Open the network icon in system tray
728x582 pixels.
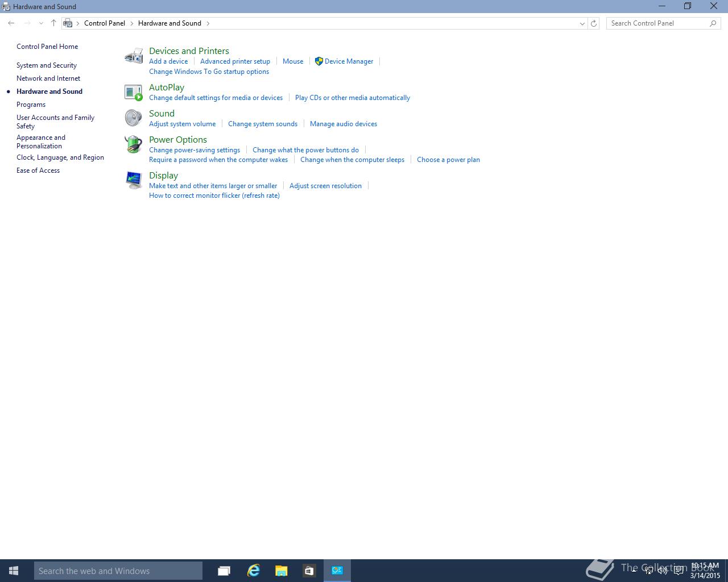tap(649, 571)
